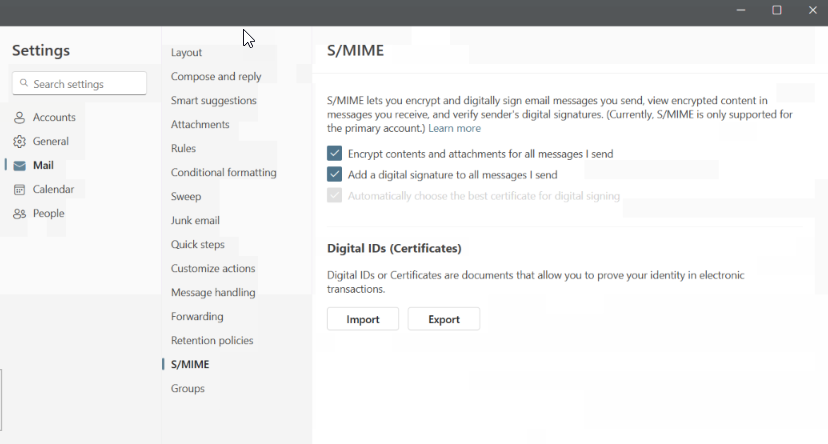Open Junk email settings
Image resolution: width=828 pixels, height=444 pixels.
[195, 221]
